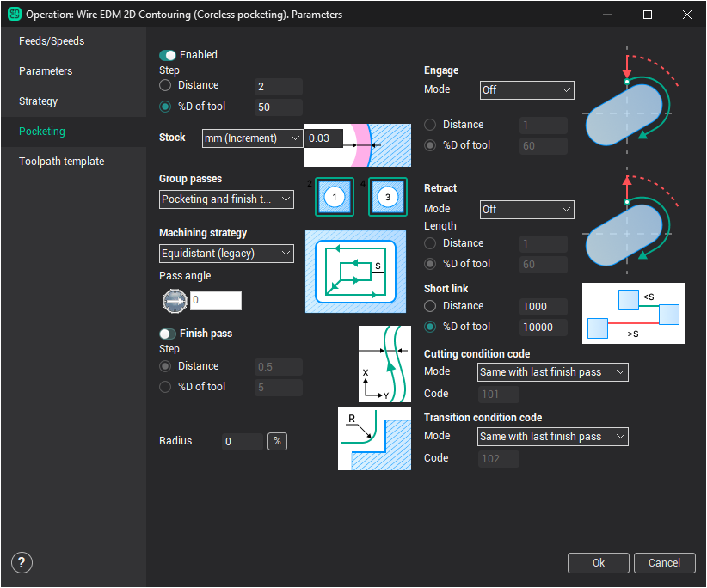Click the Radius percent unit button
The image size is (707, 588).
(277, 441)
